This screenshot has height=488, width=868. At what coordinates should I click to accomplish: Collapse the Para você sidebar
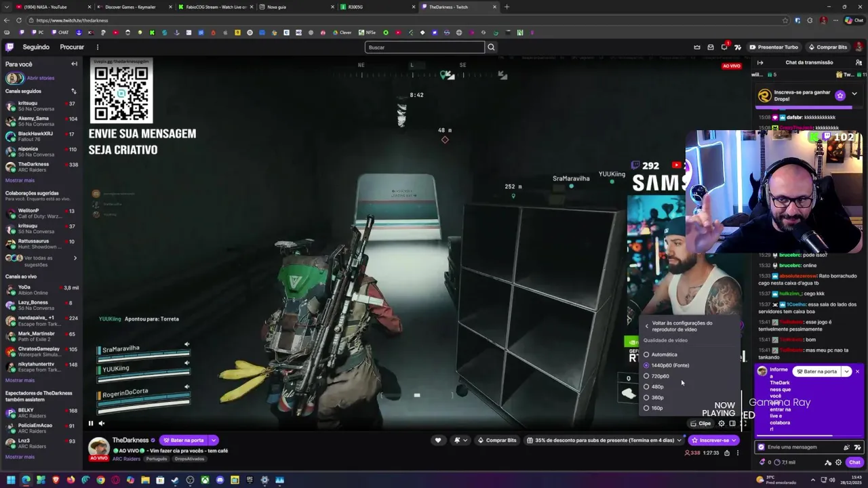[x=75, y=64]
